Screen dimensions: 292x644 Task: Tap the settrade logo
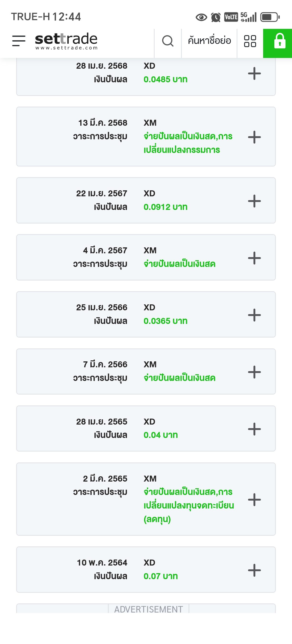pyautogui.click(x=66, y=41)
